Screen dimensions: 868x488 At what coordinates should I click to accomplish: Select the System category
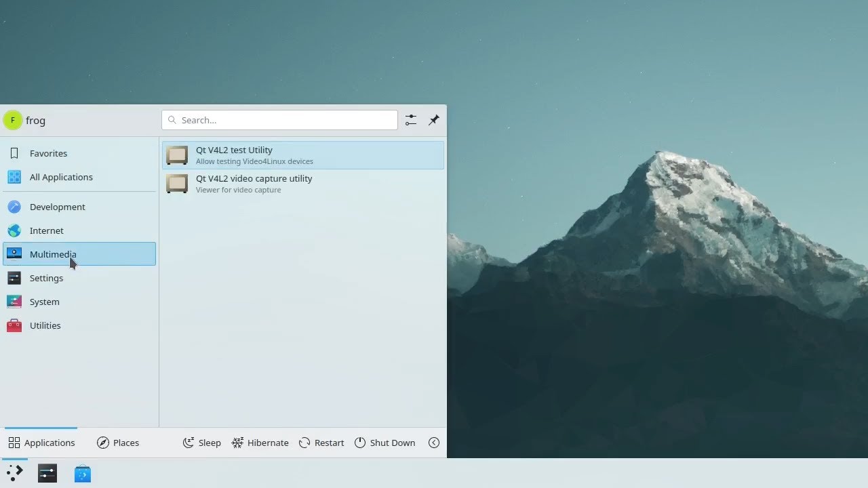point(79,302)
